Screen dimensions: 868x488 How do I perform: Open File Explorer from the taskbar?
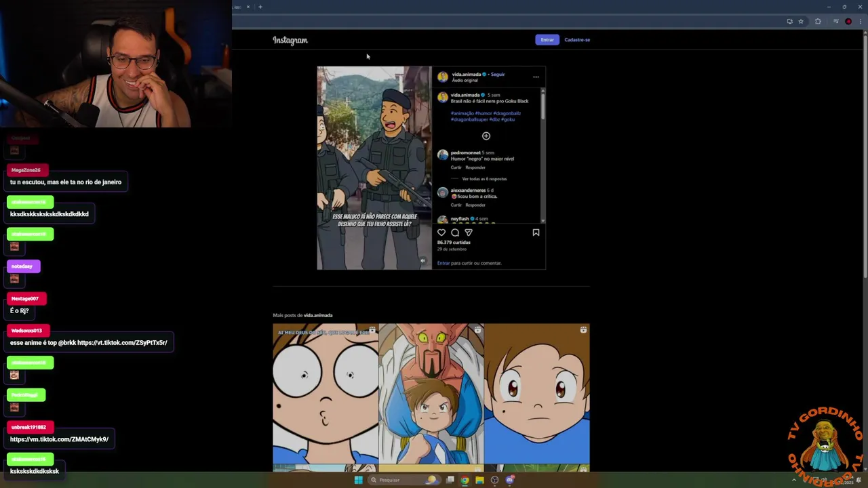(479, 480)
